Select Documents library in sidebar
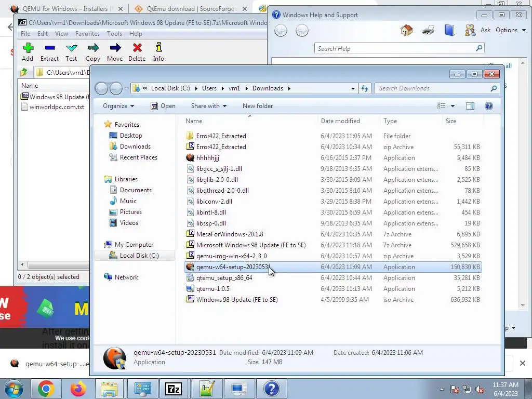Image resolution: width=532 pixels, height=399 pixels. pos(136,190)
